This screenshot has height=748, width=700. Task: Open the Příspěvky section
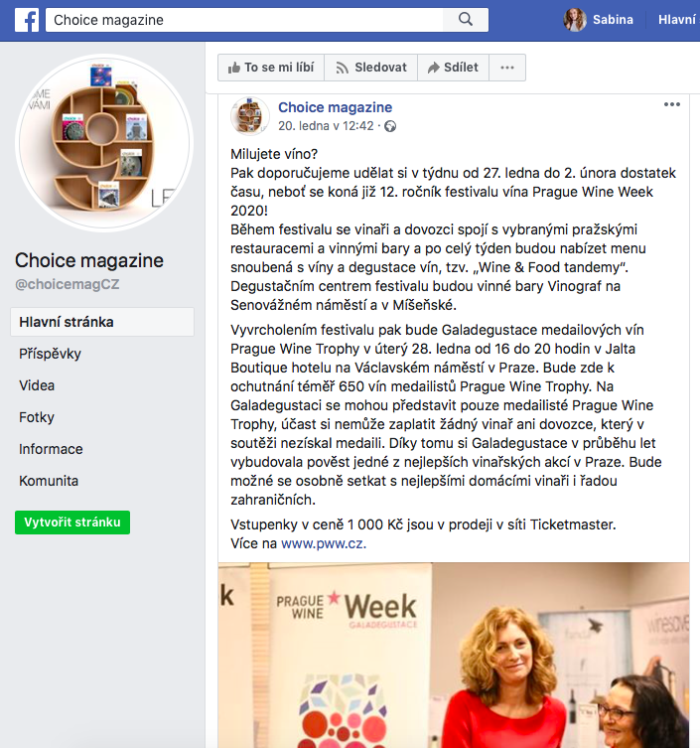[x=50, y=354]
